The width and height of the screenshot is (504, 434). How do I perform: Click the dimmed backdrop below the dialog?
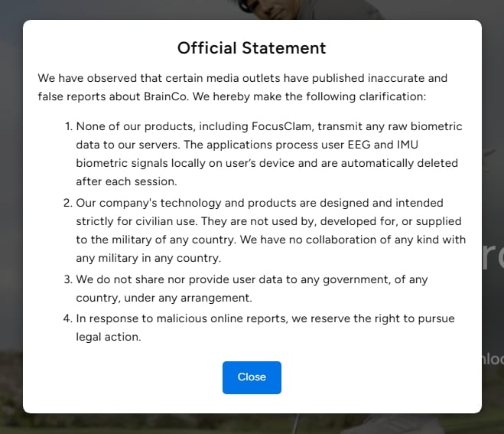(x=252, y=424)
